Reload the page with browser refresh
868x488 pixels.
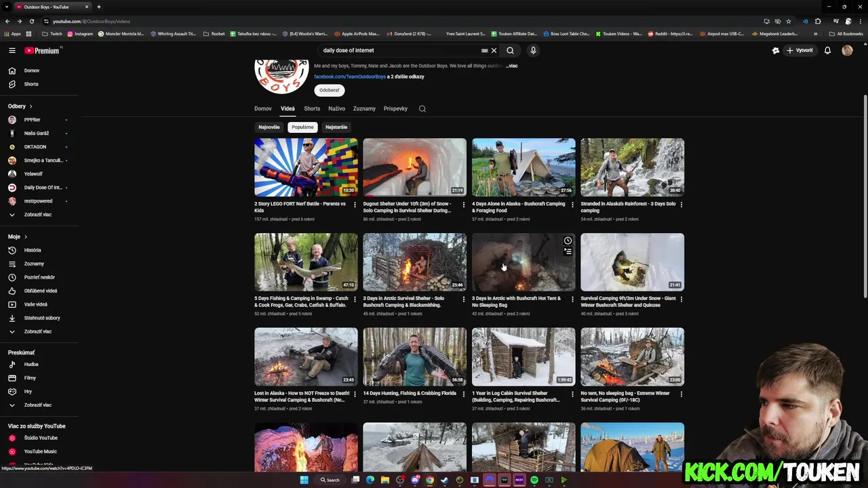31,21
